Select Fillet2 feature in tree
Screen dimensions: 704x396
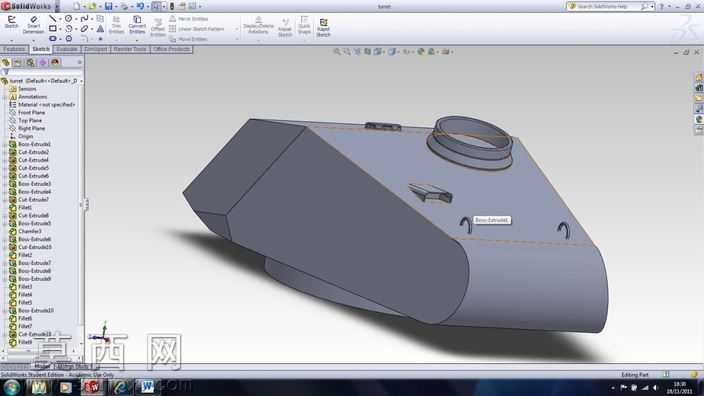[25, 255]
